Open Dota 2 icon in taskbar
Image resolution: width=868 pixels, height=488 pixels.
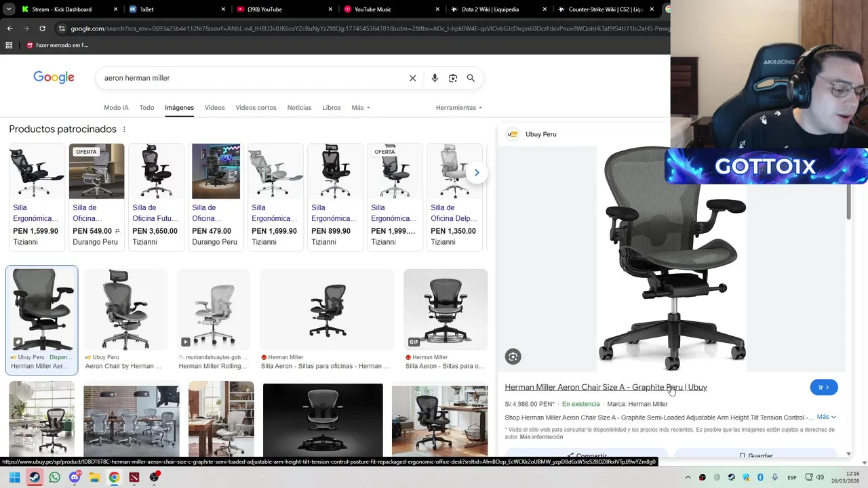tap(134, 477)
